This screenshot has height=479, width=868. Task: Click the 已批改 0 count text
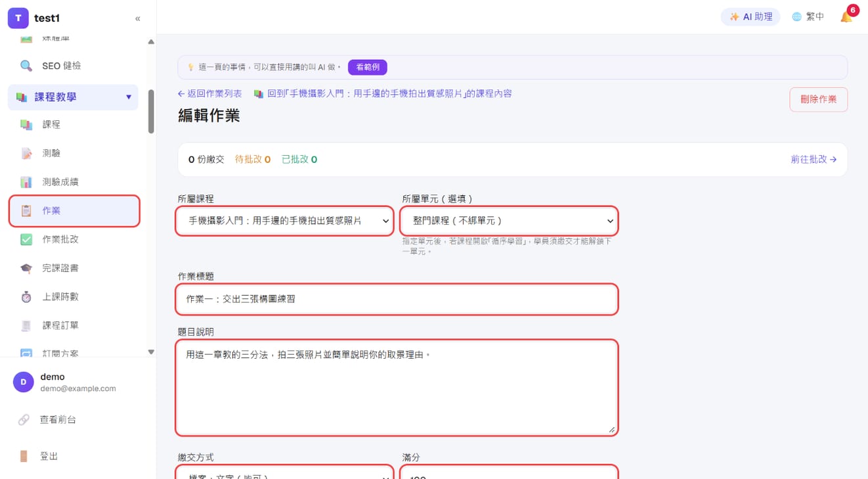[x=299, y=159]
